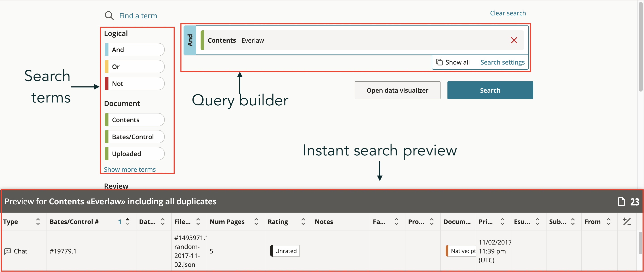
Task: Remove the Contents Everlaw term with red X
Action: [514, 40]
